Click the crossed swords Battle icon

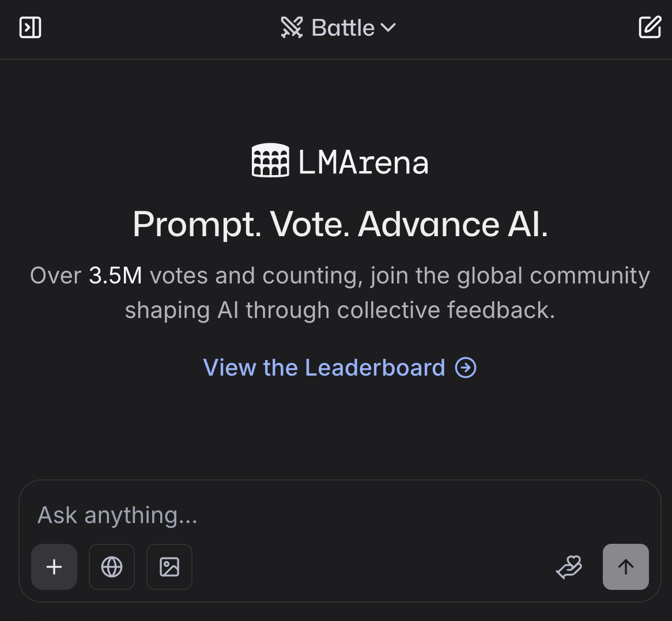coord(292,28)
